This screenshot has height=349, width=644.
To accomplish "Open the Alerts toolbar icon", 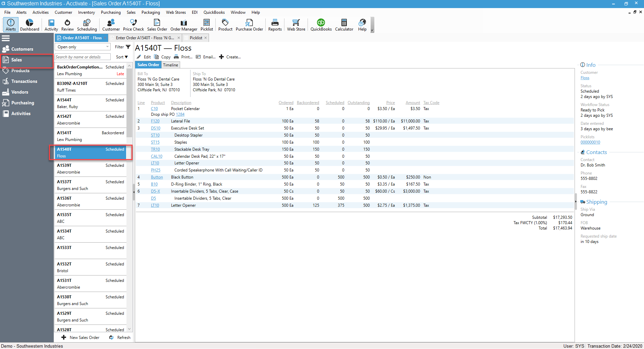I will click(x=11, y=25).
